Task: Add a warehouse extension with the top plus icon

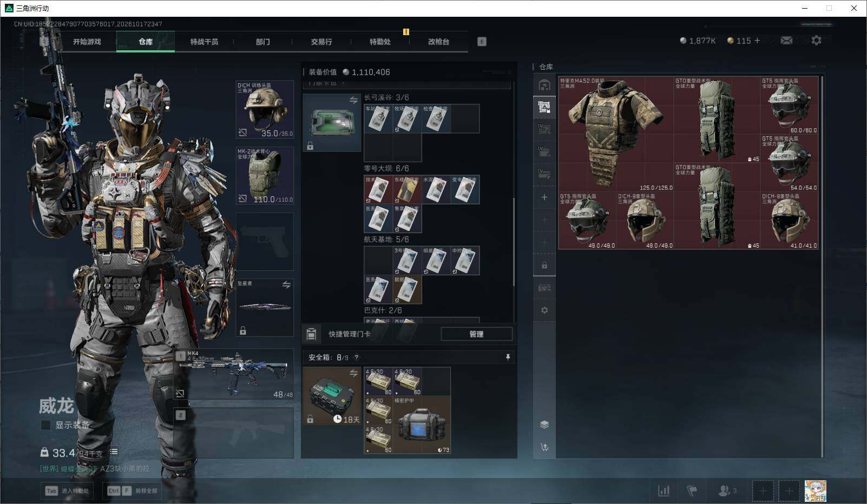Action: [x=544, y=197]
